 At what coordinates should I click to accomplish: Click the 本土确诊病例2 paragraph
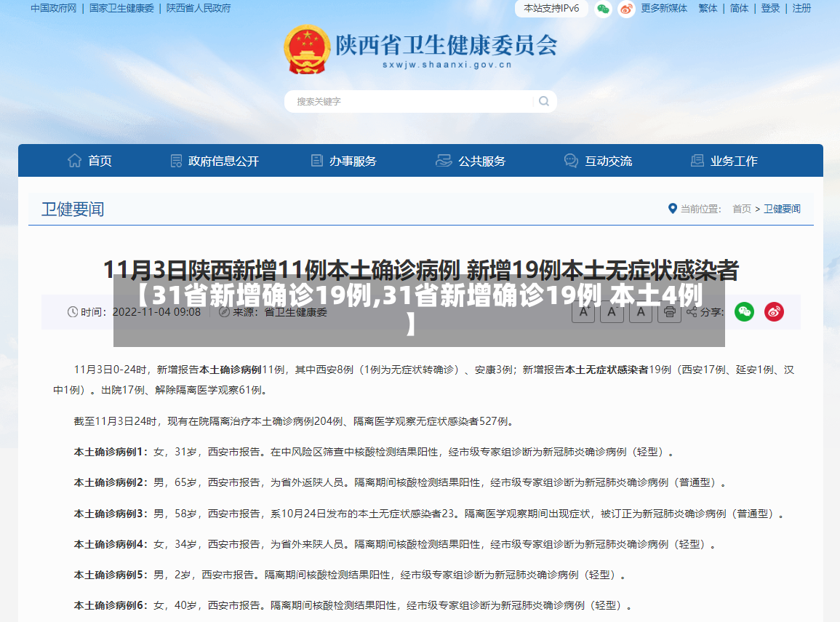click(x=401, y=482)
